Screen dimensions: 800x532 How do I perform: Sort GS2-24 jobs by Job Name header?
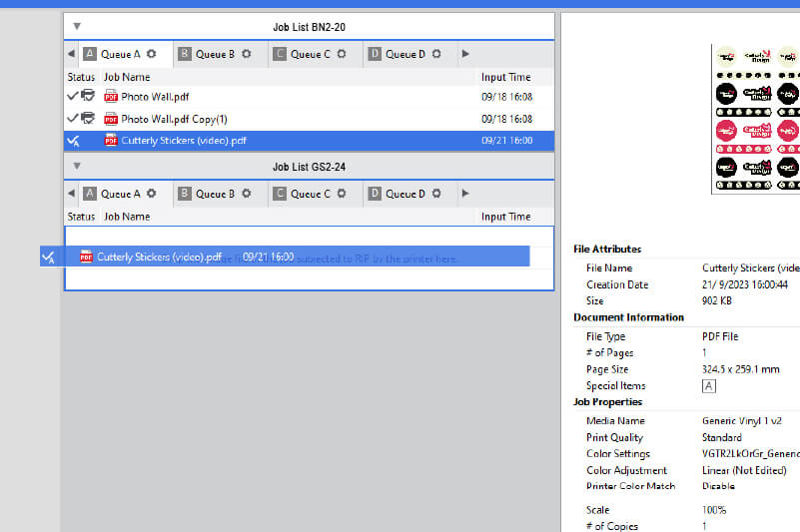pos(127,217)
